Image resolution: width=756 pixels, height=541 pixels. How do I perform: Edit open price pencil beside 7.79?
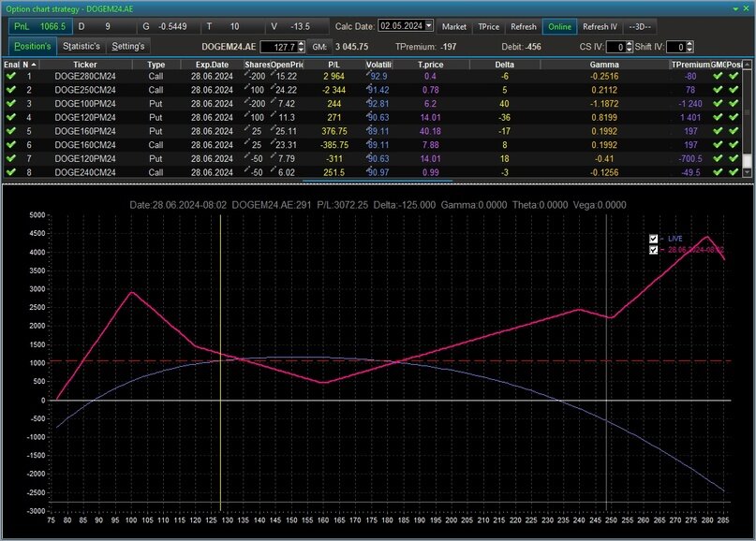273,155
